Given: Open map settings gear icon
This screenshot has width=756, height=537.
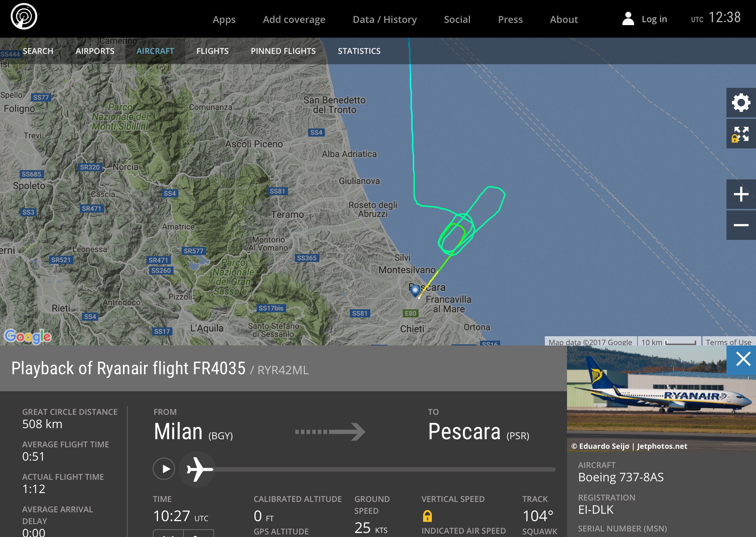Looking at the screenshot, I should [x=741, y=103].
